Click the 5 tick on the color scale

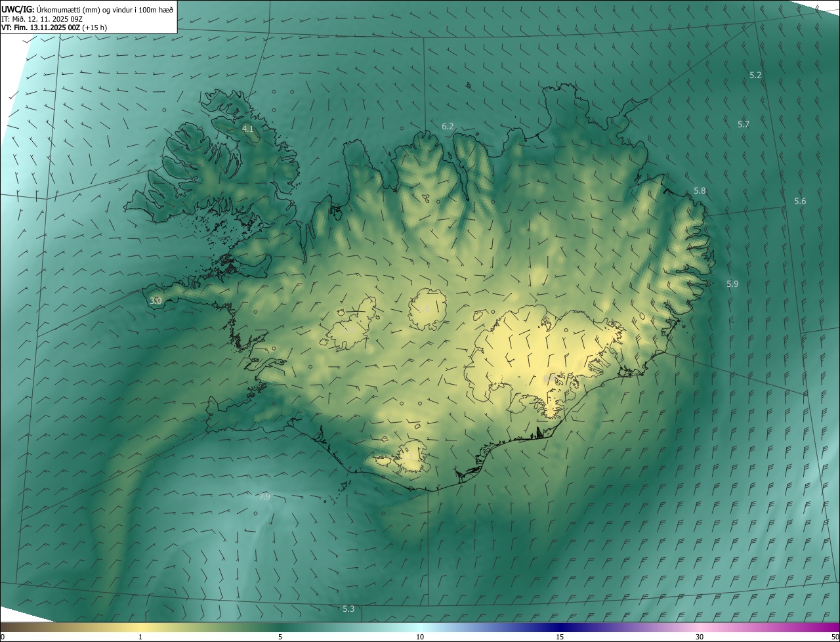(280, 637)
